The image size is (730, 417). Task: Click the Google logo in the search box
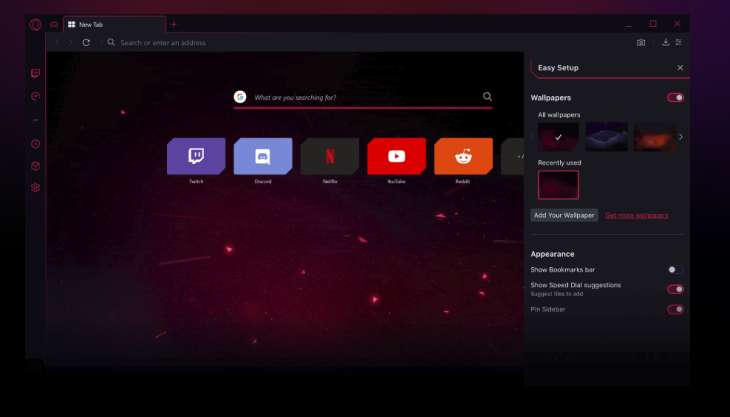click(x=240, y=97)
